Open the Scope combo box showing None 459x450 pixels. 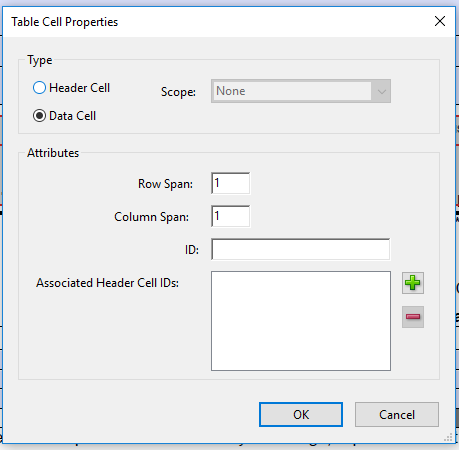click(x=301, y=91)
